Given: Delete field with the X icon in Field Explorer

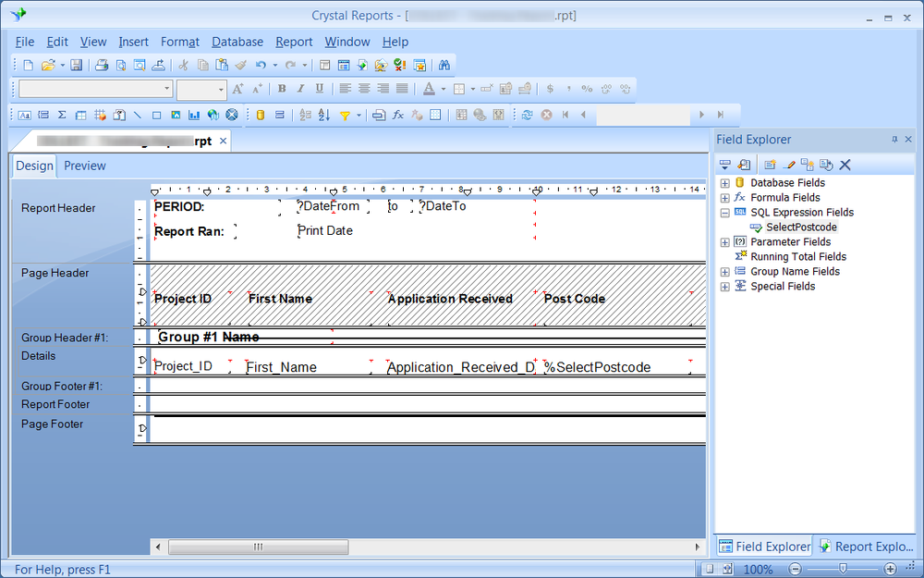Looking at the screenshot, I should point(845,166).
